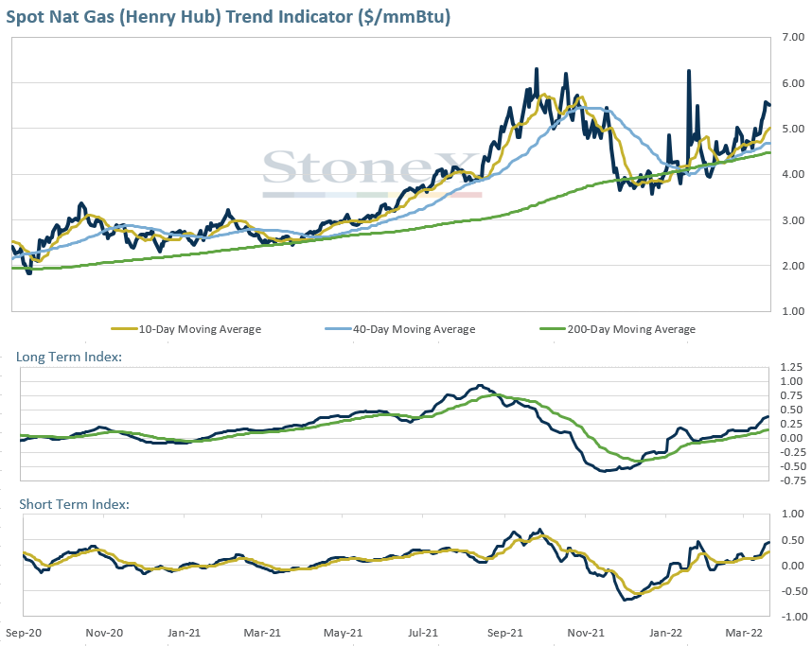Click the 4.00 price axis label
This screenshot has width=812, height=646.
coord(793,174)
